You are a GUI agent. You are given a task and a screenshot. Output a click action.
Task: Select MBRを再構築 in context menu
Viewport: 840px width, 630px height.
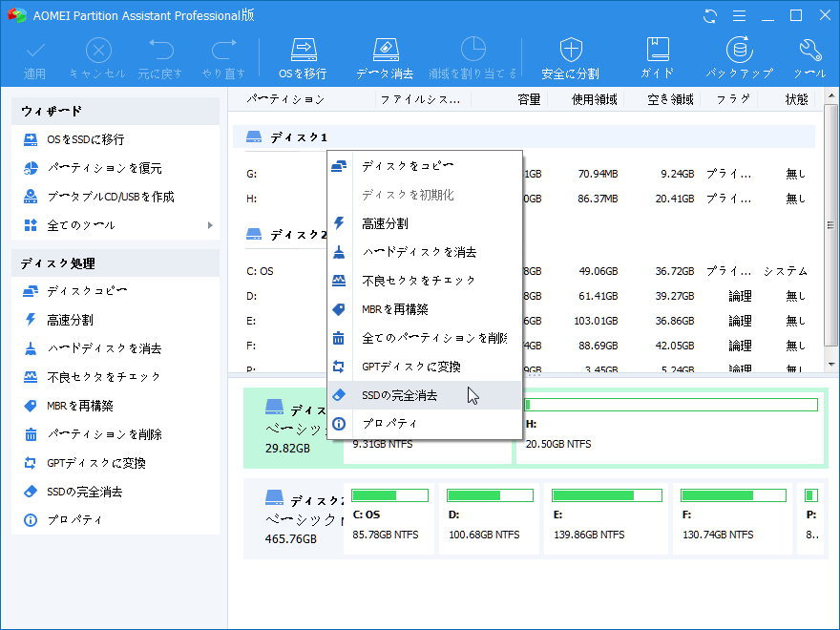[x=424, y=309]
